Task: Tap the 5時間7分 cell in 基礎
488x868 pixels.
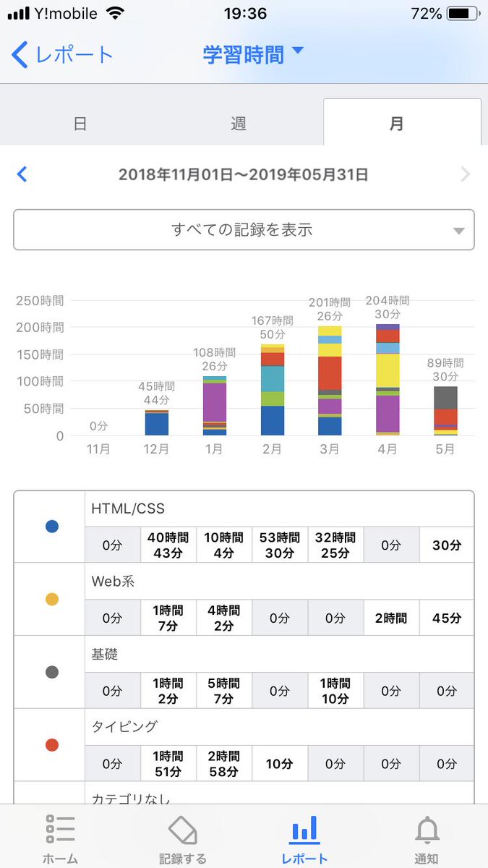Action: (224, 690)
